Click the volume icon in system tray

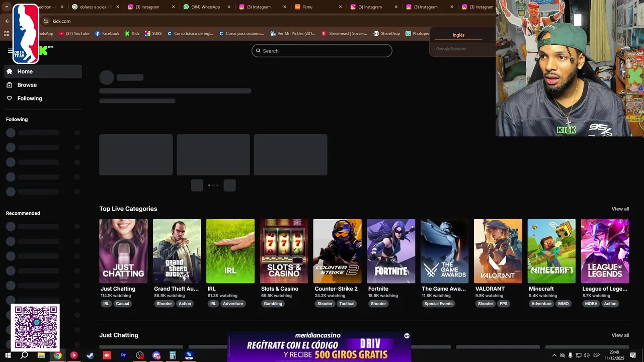(x=587, y=355)
